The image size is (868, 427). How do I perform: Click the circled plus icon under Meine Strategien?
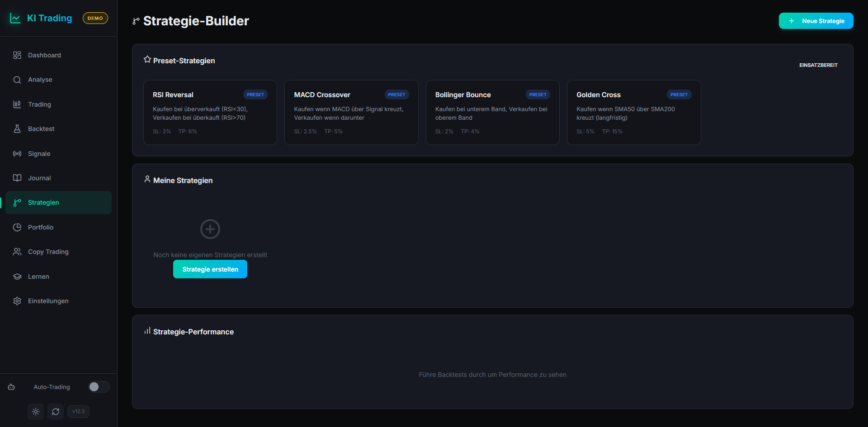tap(210, 229)
